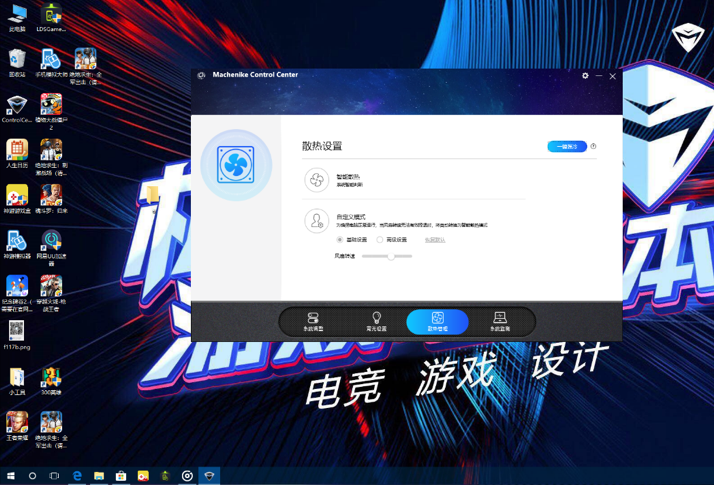This screenshot has height=485, width=714.
Task: Select the custom mode user icon
Action: (316, 221)
